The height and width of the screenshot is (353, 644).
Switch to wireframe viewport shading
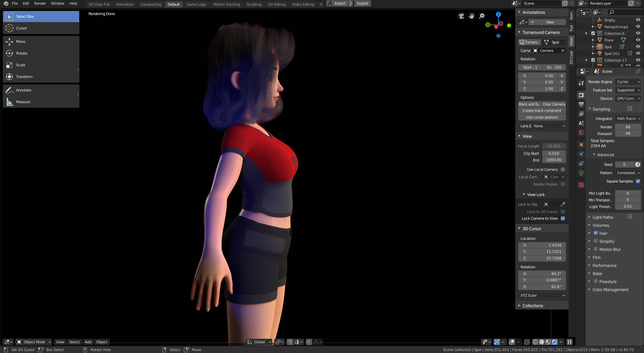pos(535,342)
